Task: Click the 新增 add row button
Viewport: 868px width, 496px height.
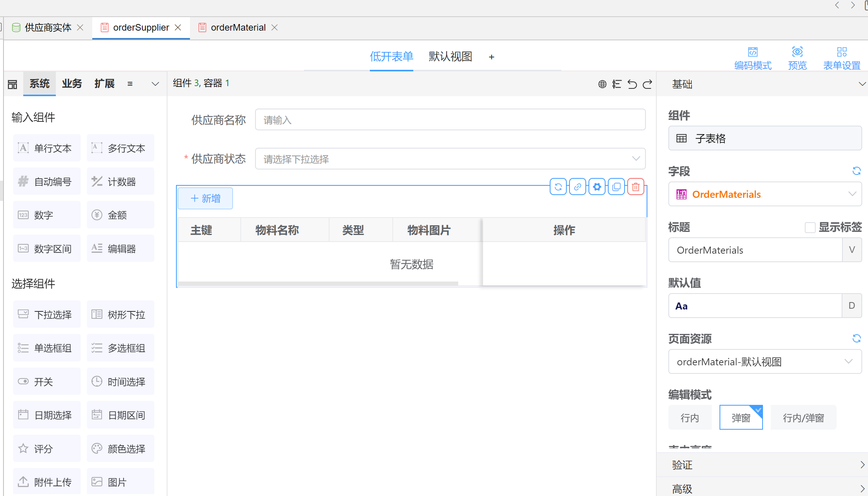Action: pos(205,199)
